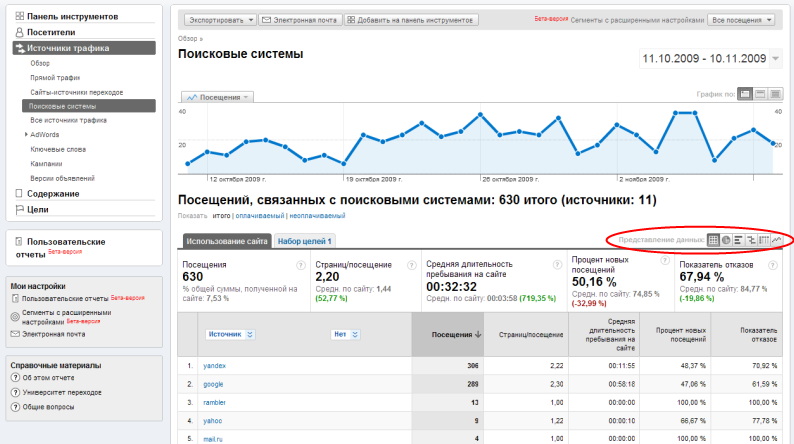Screen dimensions: 794x444
Task: Select the table data view icon
Action: pyautogui.click(x=713, y=240)
